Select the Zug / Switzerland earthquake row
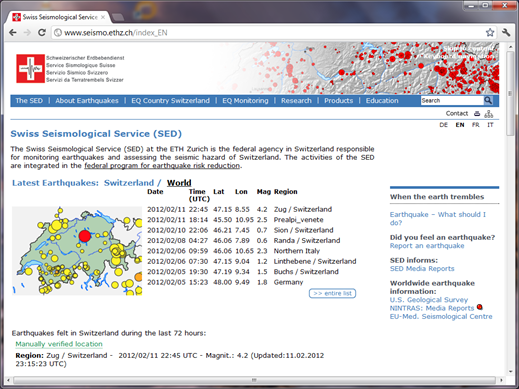The image size is (519, 389). click(252, 209)
